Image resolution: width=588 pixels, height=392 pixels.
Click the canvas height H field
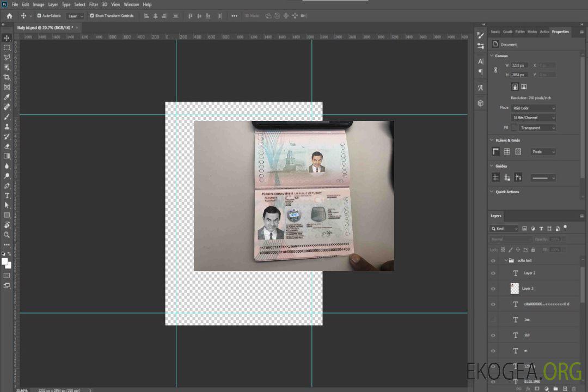pos(520,75)
